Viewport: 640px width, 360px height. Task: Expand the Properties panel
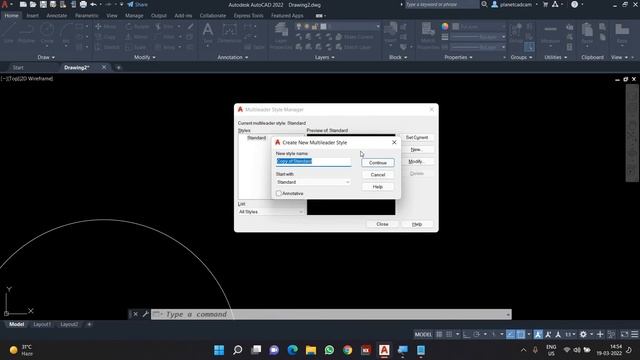[458, 58]
